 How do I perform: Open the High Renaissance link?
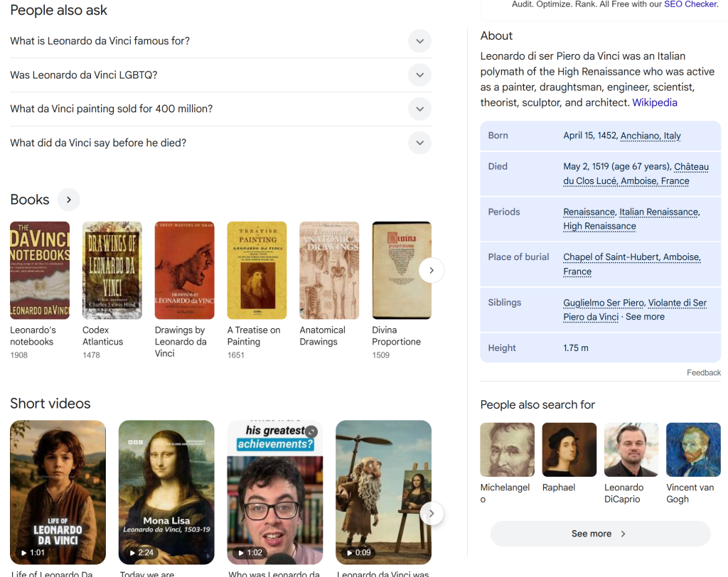coord(599,226)
